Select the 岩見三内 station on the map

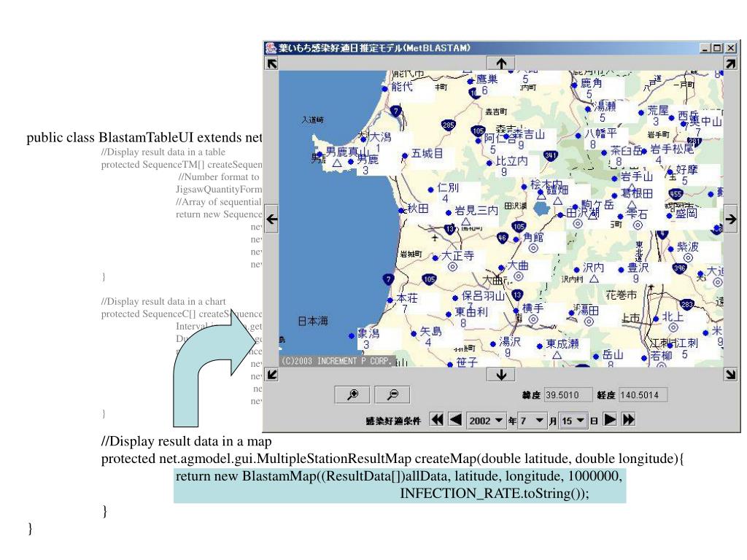pos(449,212)
